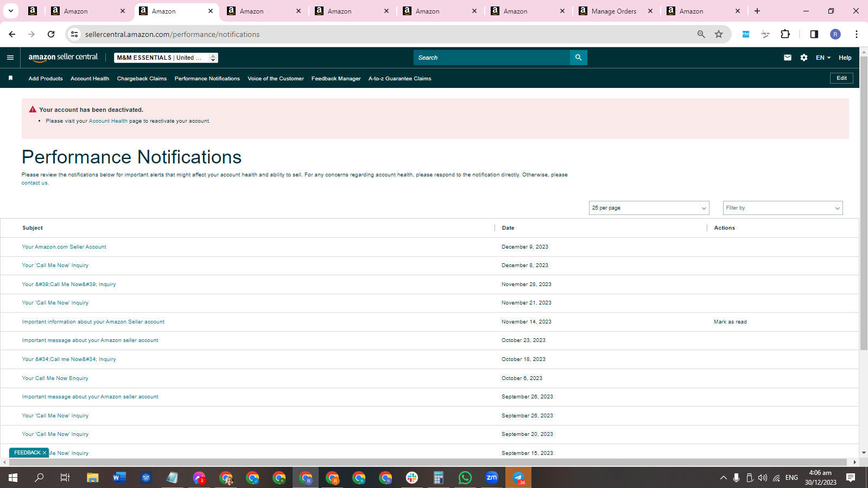This screenshot has width=868, height=488.
Task: Open the tab search dropdown arrow
Action: [x=10, y=11]
